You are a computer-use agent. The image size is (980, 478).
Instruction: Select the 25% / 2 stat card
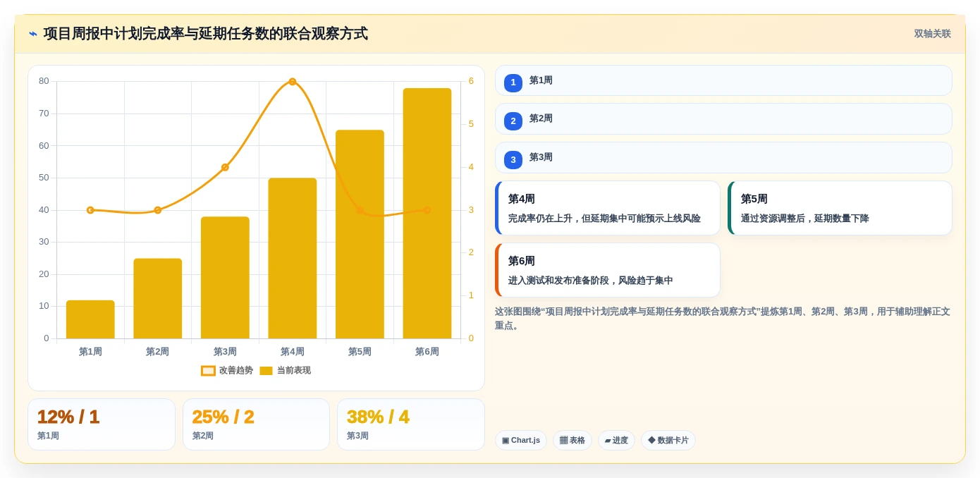pos(256,424)
